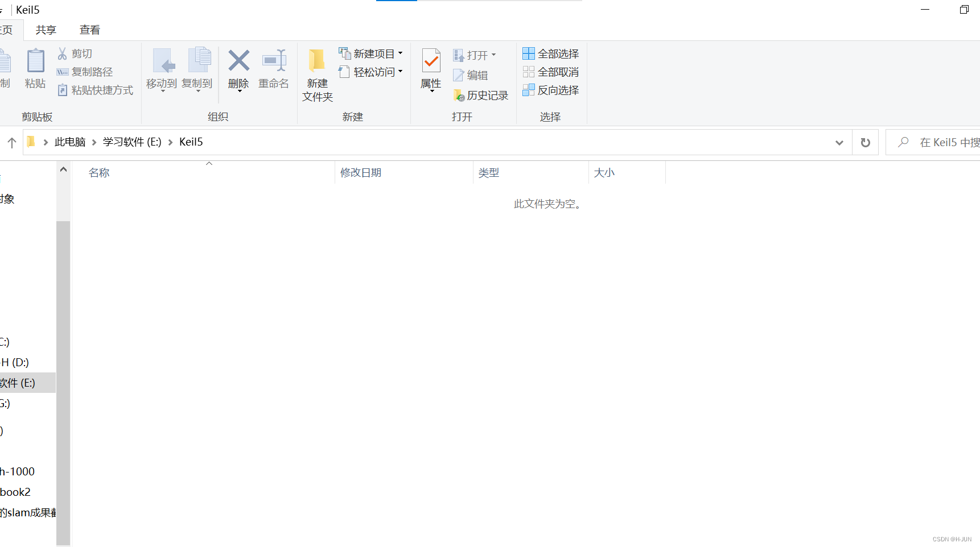Click the Properties (属性) checkmark icon
980x547 pixels.
tap(431, 61)
